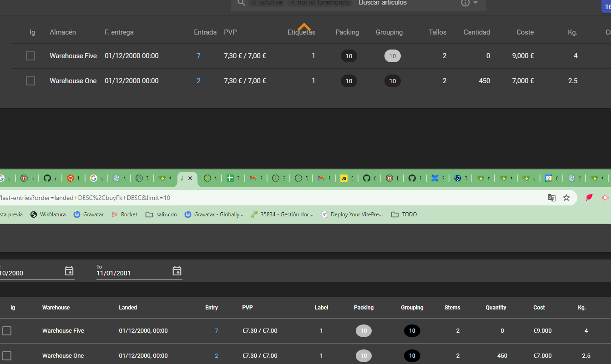Switch to the yellow JS tab

click(x=346, y=179)
